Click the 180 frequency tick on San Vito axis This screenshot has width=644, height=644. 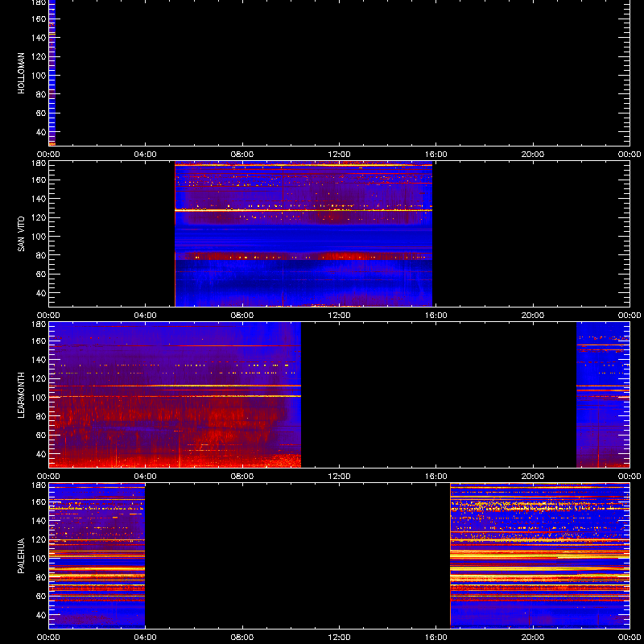[x=39, y=163]
